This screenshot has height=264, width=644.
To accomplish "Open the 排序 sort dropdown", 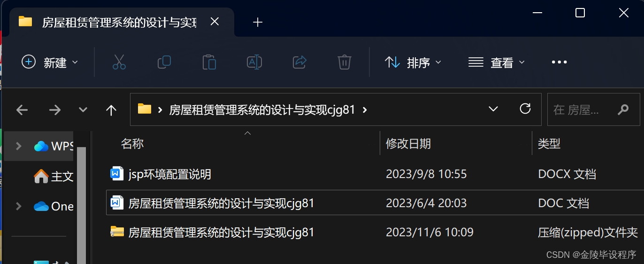I will coord(413,62).
